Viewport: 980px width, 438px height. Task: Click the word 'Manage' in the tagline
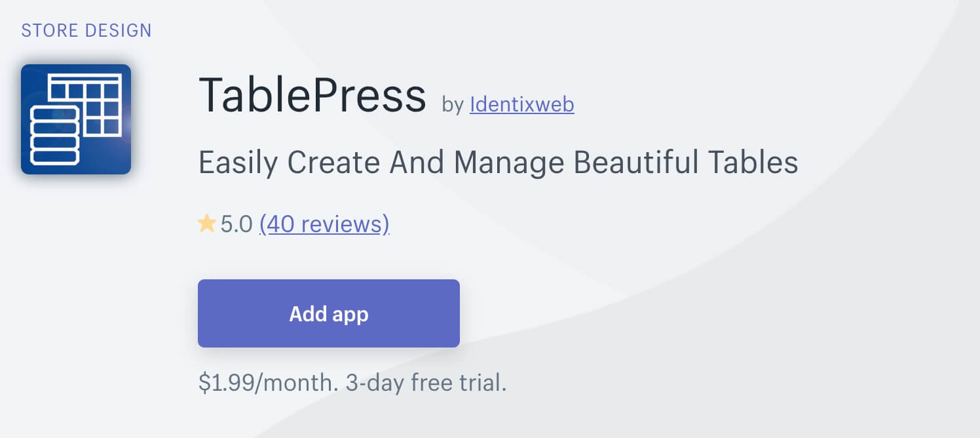[x=509, y=162]
